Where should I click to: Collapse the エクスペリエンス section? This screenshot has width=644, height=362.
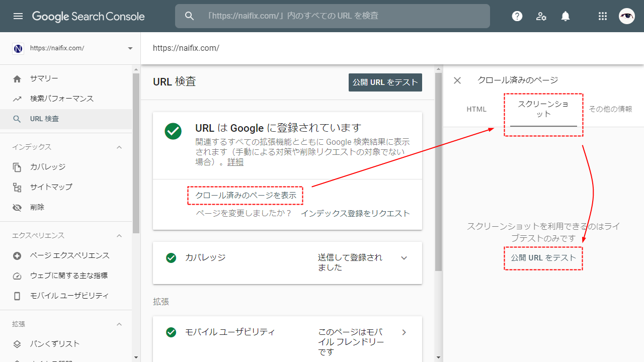(x=119, y=235)
